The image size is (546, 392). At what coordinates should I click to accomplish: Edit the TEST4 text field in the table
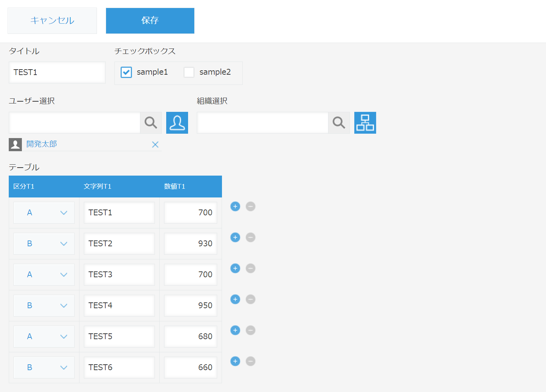119,306
